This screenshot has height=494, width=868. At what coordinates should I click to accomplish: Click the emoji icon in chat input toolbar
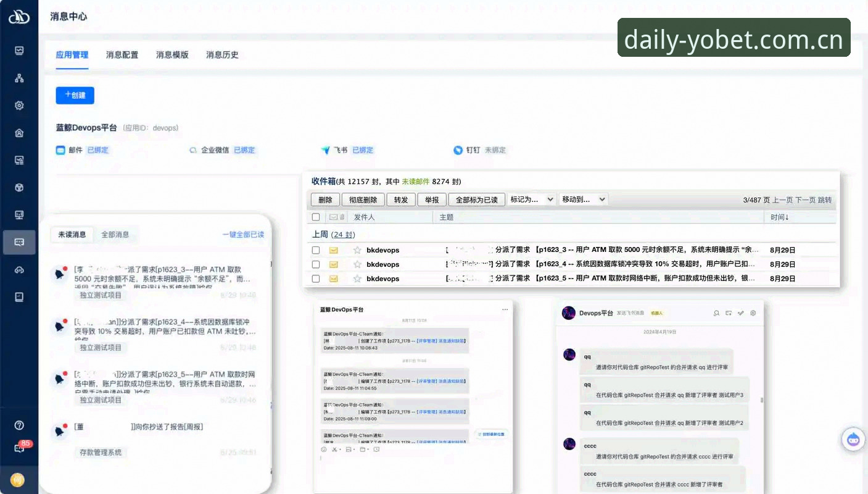(324, 450)
